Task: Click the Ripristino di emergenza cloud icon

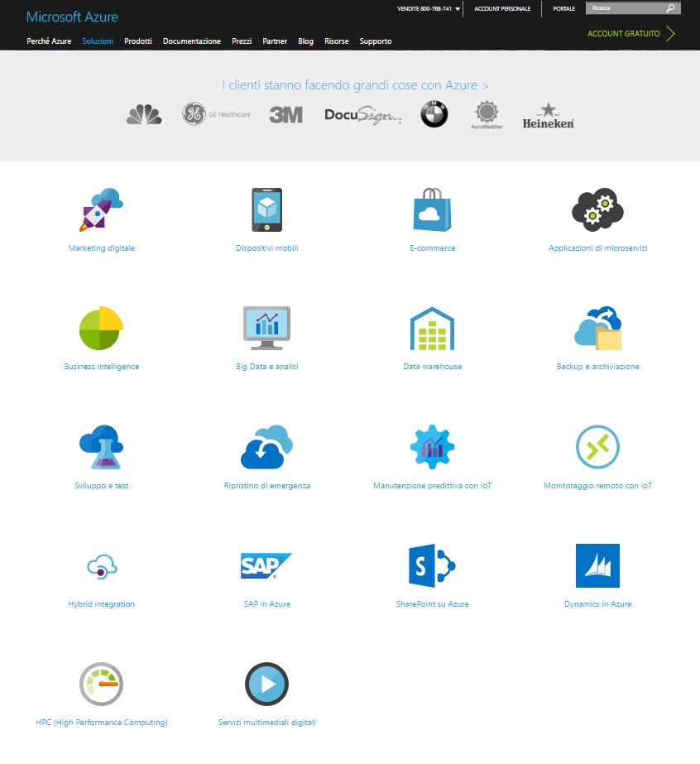Action: [267, 447]
